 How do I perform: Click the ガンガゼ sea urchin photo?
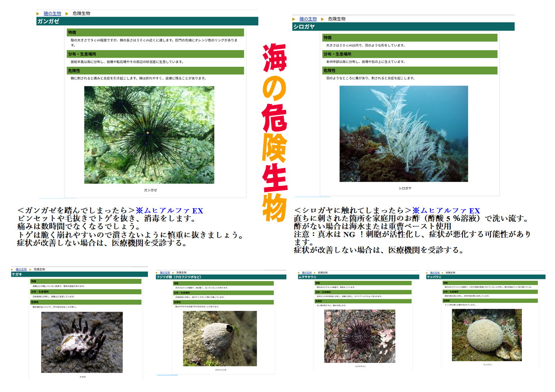click(x=149, y=135)
